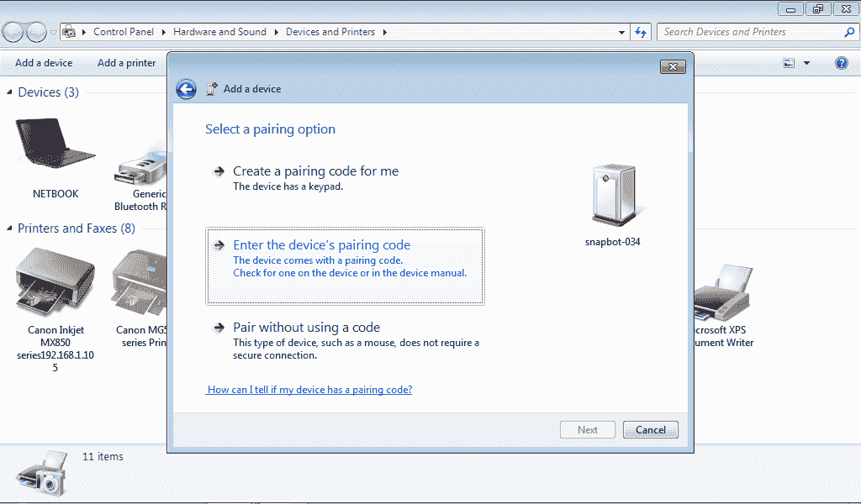Restore down the Devices and Printers window
Screen dimensions: 861x504
click(818, 8)
